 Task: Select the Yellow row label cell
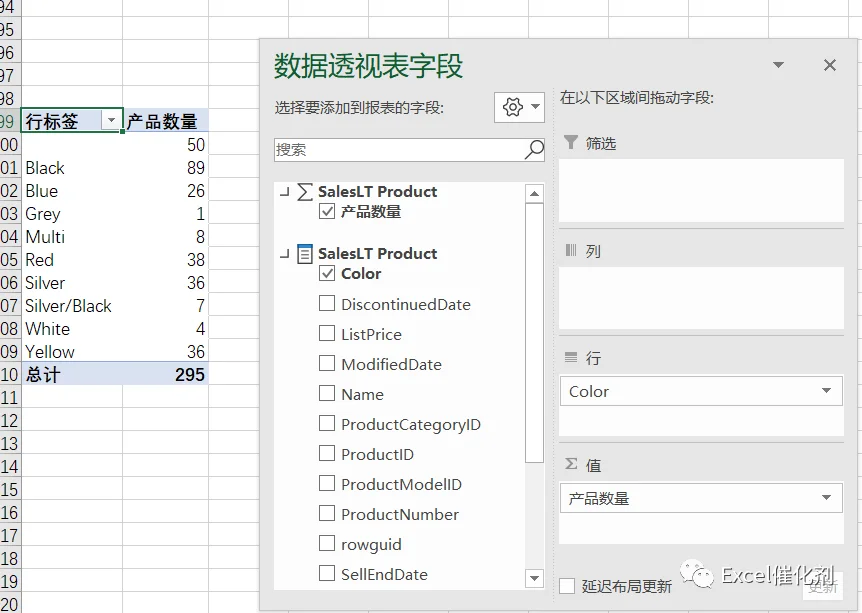72,352
